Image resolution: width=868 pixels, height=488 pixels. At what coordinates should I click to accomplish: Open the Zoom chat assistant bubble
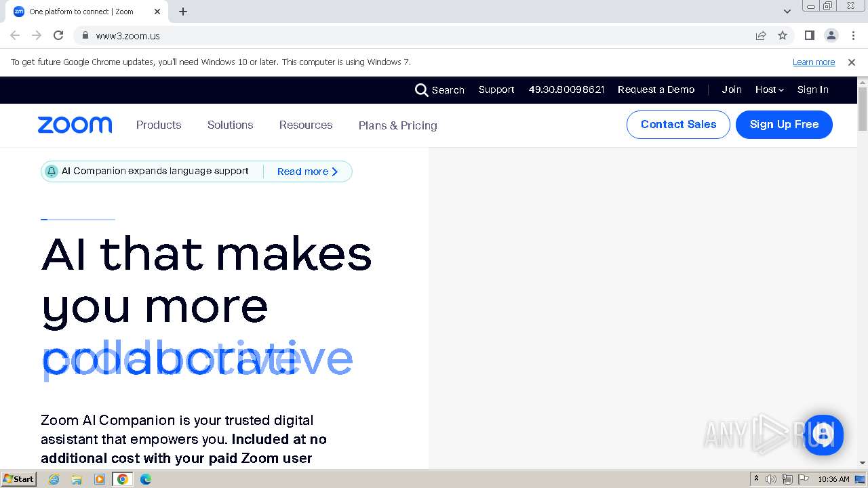(823, 434)
